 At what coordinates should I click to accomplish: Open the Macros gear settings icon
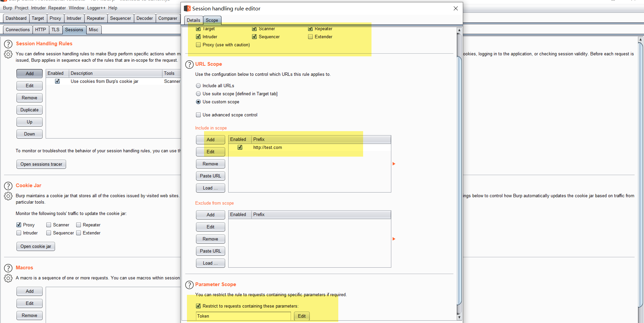click(x=8, y=278)
